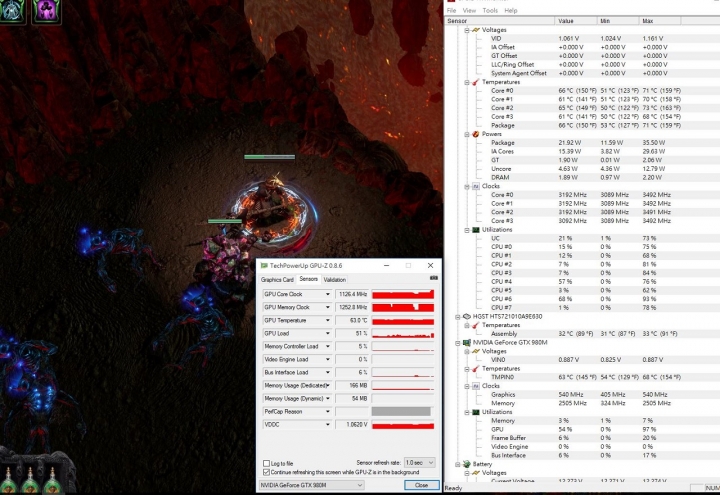The width and height of the screenshot is (720, 495).
Task: Click the Voltages lightning icon under CPU
Action: click(476, 30)
